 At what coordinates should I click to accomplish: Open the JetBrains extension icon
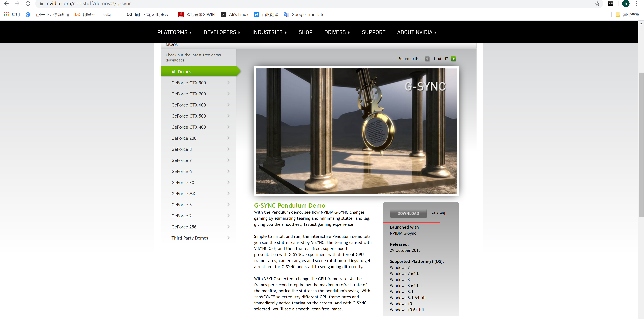click(611, 4)
